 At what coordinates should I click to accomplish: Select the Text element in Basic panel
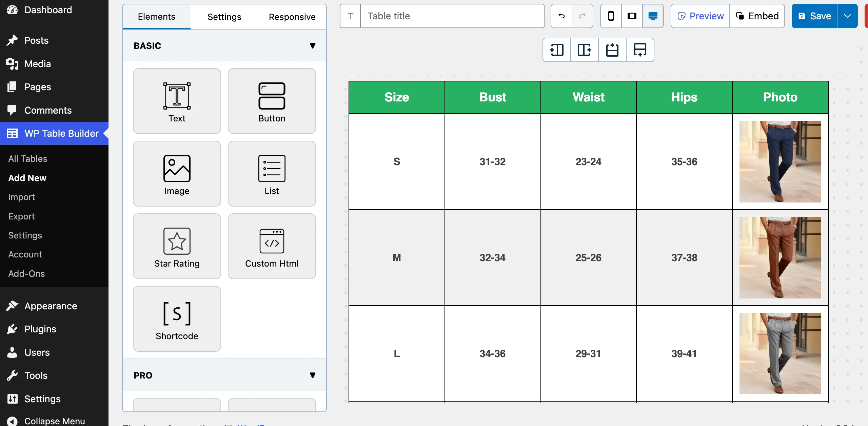(177, 101)
